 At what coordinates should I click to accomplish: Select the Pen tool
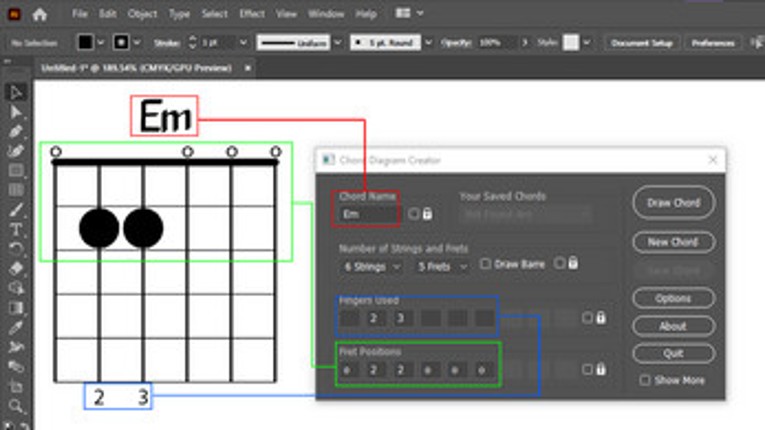(x=16, y=132)
